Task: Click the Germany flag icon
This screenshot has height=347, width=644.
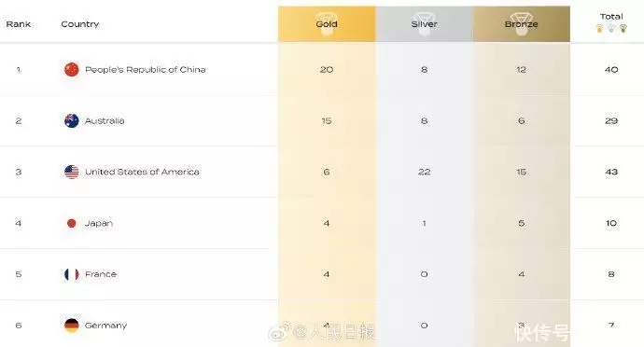Action: pos(72,326)
